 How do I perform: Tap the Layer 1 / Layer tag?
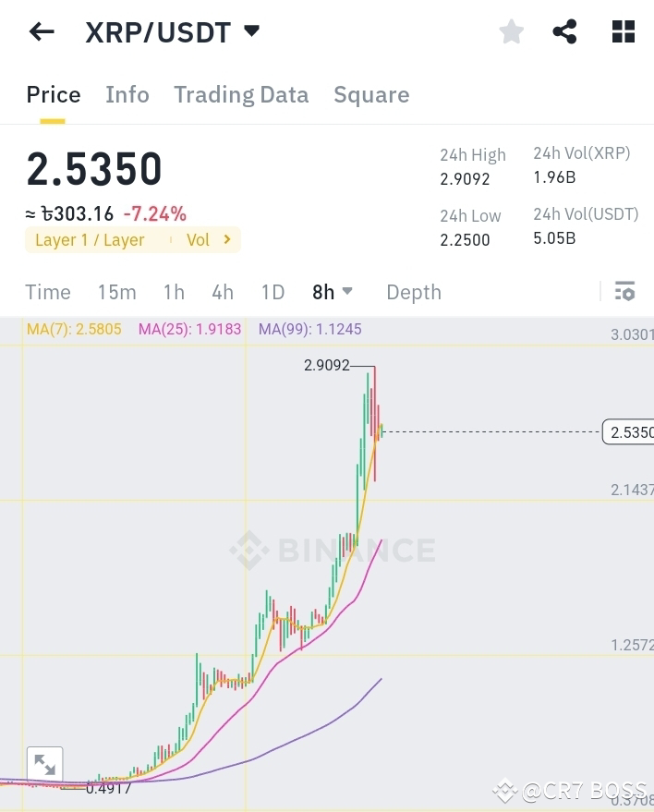[90, 239]
